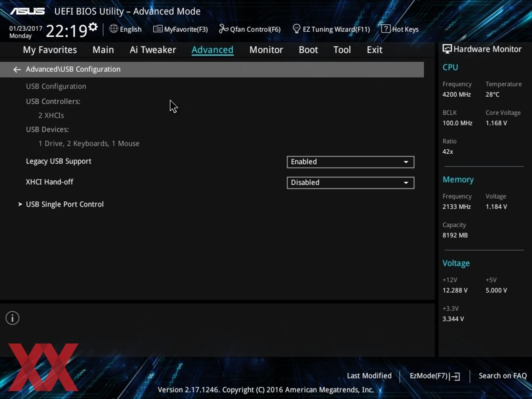The height and width of the screenshot is (399, 532).
Task: Open the Ai Tweaker tab
Action: (x=153, y=50)
